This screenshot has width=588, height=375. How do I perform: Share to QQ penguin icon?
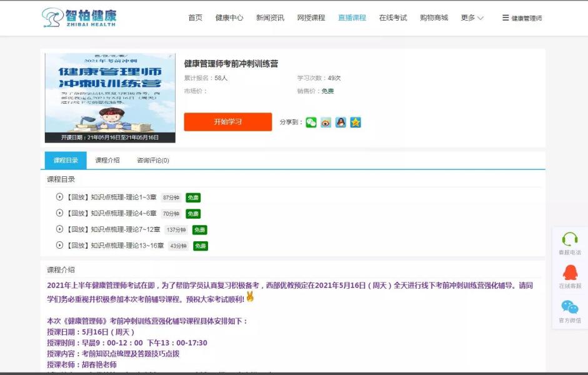[x=341, y=122]
